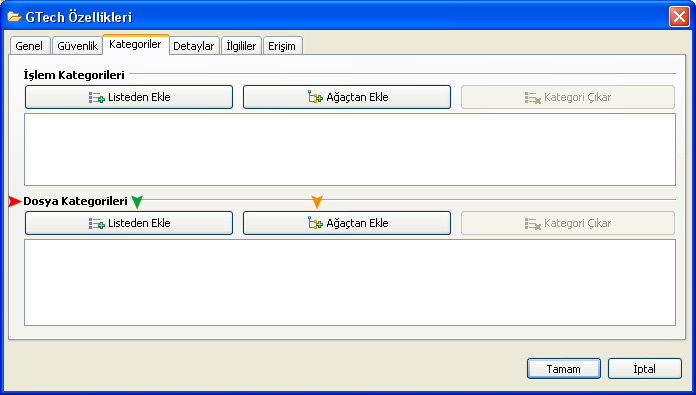This screenshot has height=395, width=696.
Task: Click inside the Dosya Kategorileri list box
Action: pos(350,283)
